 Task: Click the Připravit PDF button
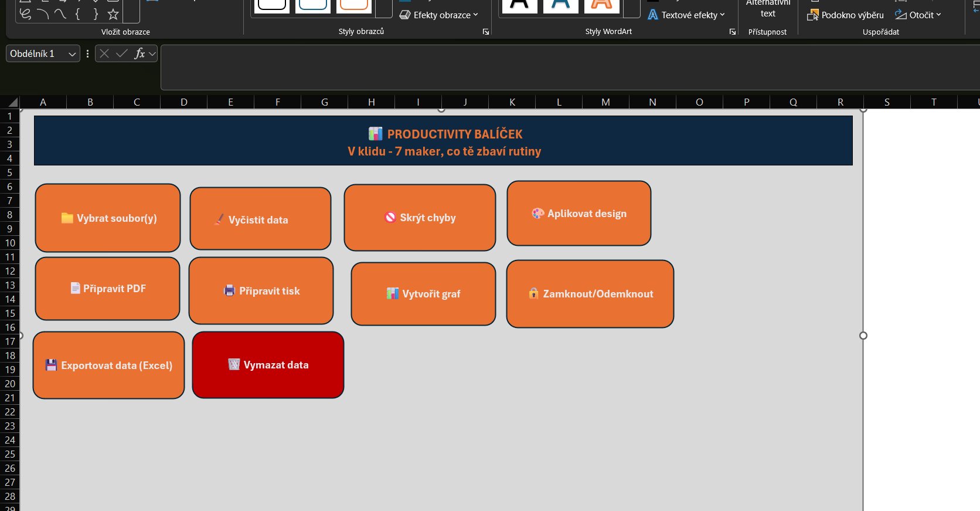(x=107, y=289)
